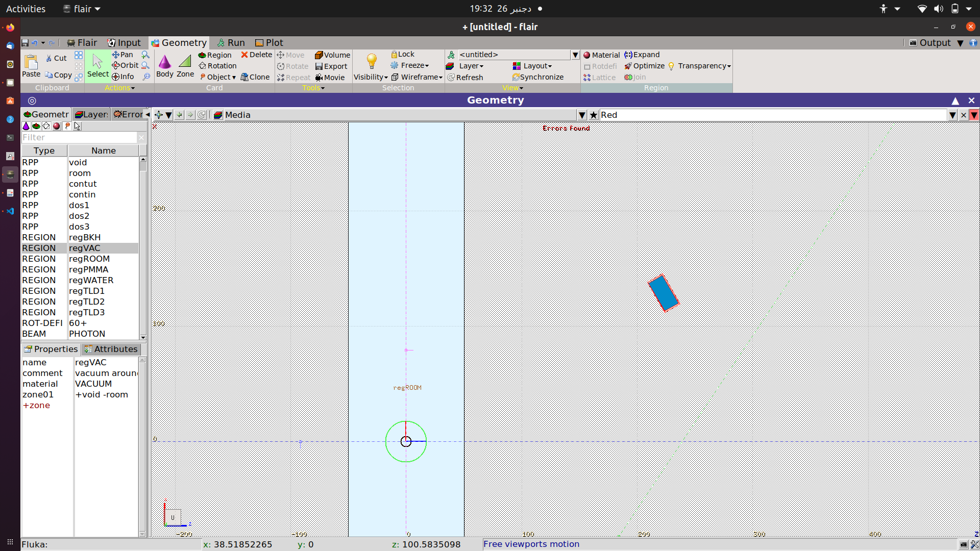The height and width of the screenshot is (551, 980).
Task: Click the Refresh view button
Action: point(465,78)
